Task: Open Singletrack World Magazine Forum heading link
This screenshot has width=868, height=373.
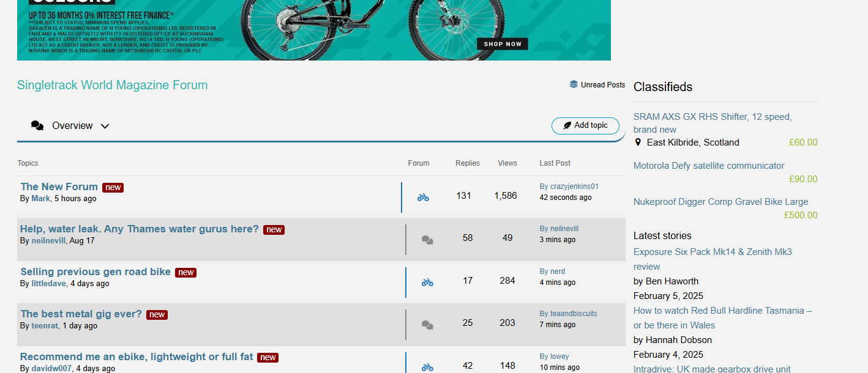Action: pyautogui.click(x=112, y=85)
